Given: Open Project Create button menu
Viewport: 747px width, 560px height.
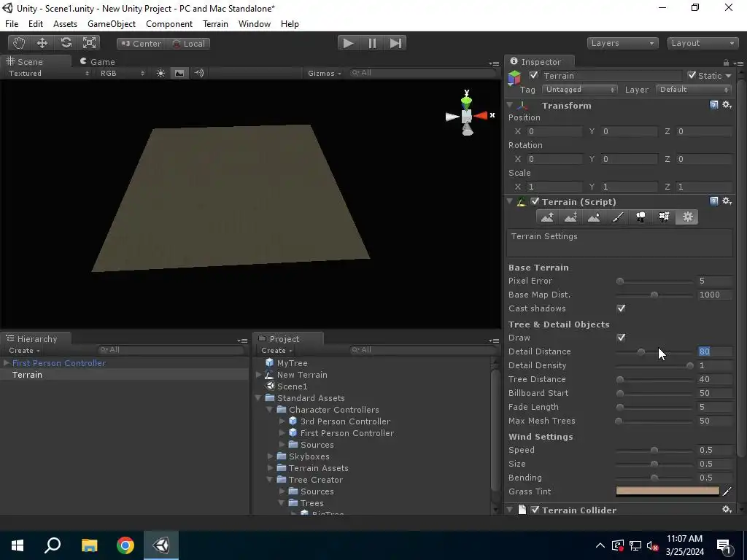Looking at the screenshot, I should tap(276, 351).
